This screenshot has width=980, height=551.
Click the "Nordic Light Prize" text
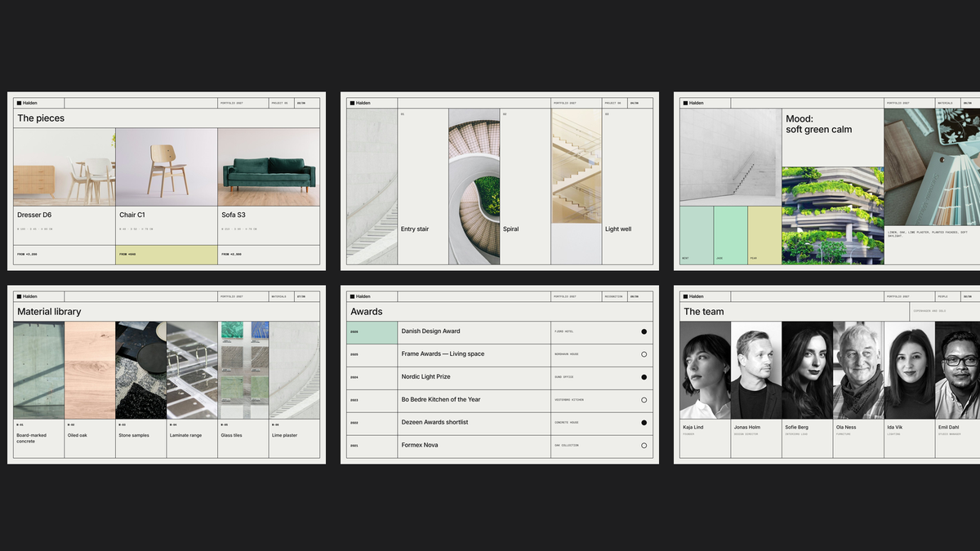click(x=425, y=377)
